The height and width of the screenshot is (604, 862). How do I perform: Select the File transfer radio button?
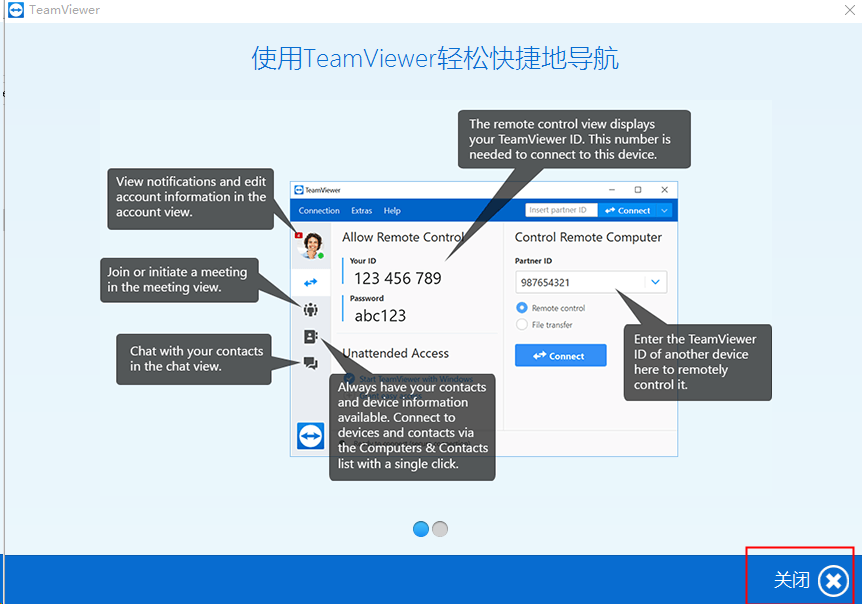522,324
